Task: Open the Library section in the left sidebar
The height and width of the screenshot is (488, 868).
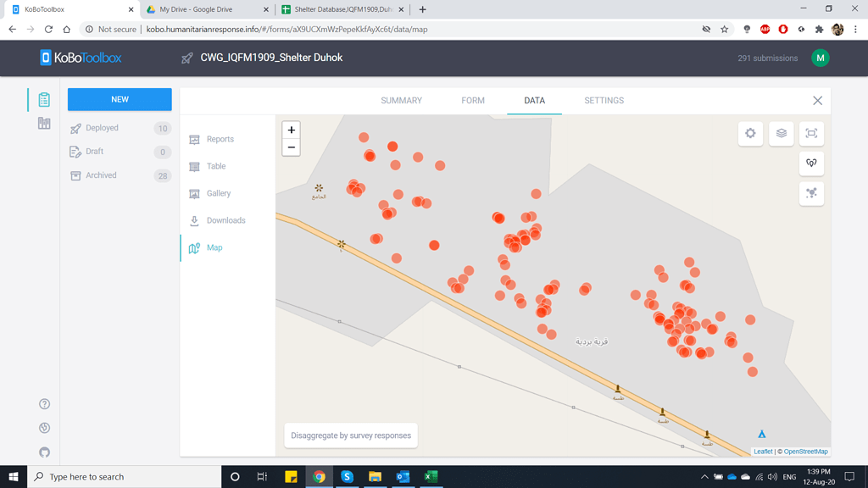Action: pos(44,123)
